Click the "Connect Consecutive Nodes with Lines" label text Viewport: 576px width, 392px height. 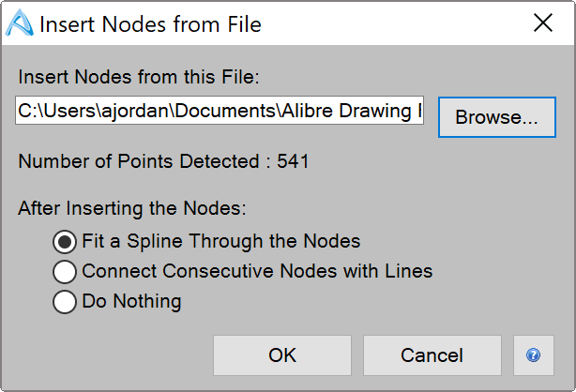pyautogui.click(x=257, y=271)
